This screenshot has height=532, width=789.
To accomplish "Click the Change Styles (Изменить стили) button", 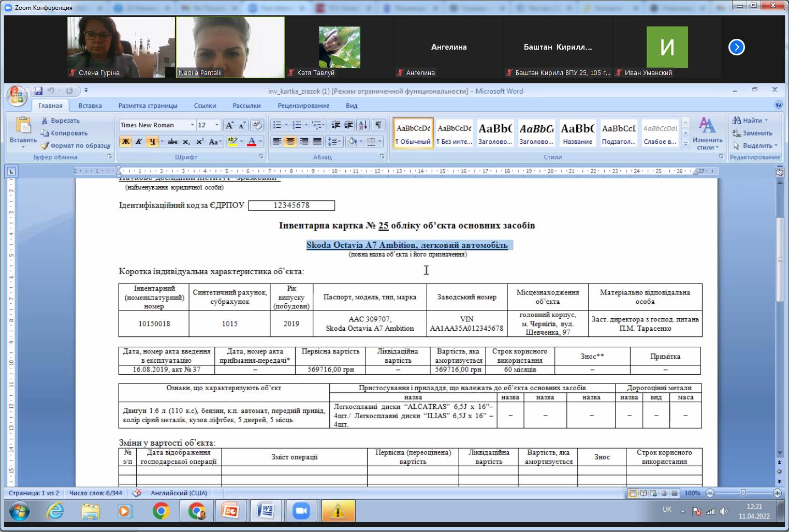I will coord(707,134).
